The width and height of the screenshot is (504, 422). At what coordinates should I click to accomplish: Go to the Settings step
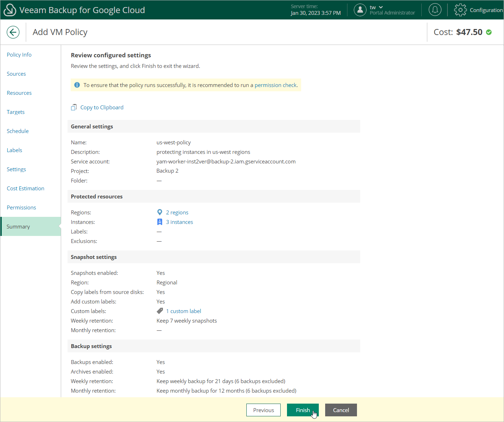tap(16, 169)
